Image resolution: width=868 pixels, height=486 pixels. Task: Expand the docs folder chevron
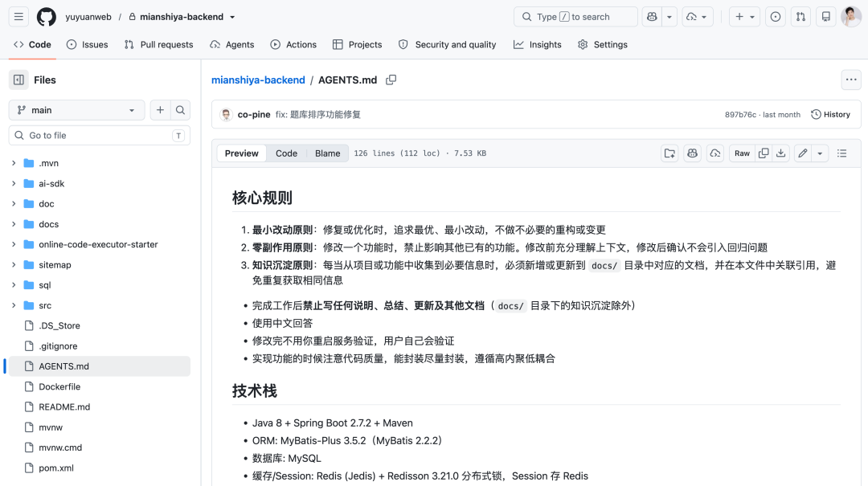[x=14, y=224]
